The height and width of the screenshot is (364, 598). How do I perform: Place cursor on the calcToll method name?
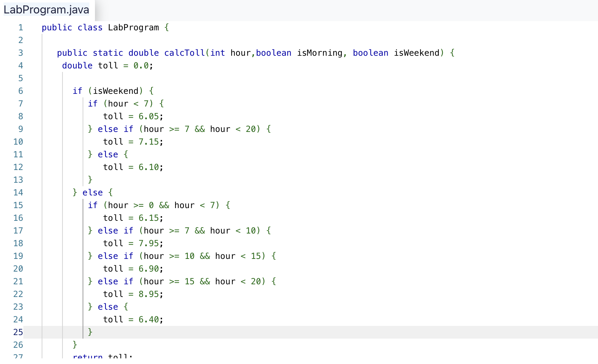click(184, 53)
